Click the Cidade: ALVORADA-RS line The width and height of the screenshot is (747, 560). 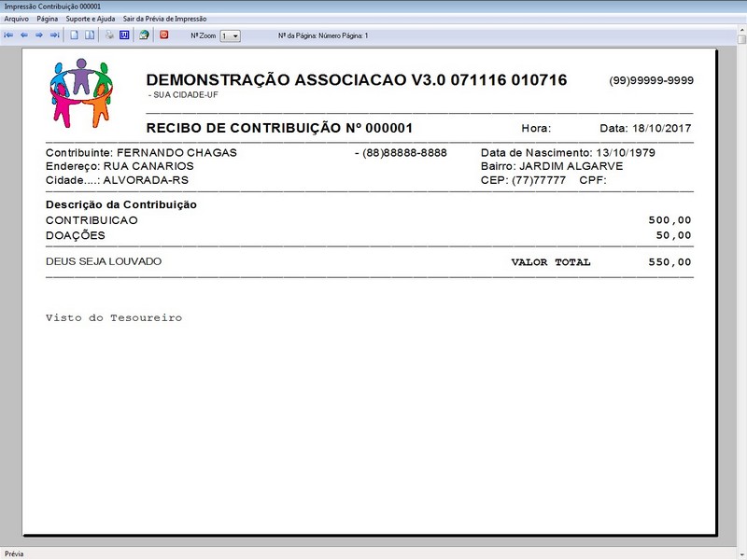coord(118,180)
